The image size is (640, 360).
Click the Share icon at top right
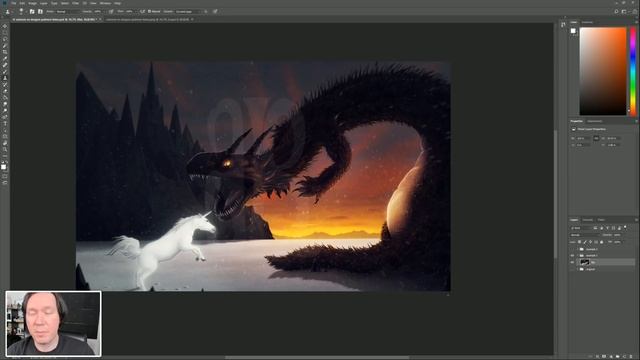click(x=635, y=11)
